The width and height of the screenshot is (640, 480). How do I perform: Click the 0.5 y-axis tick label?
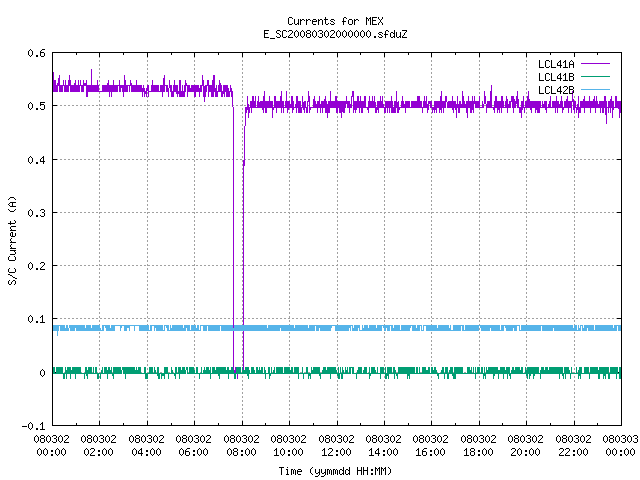pyautogui.click(x=36, y=106)
